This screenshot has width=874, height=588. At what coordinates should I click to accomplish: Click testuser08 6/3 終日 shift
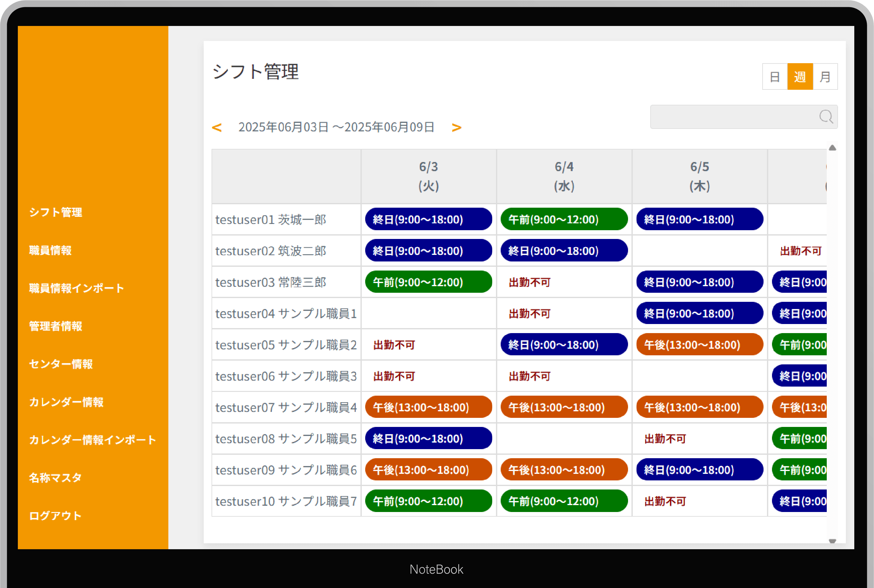point(428,438)
